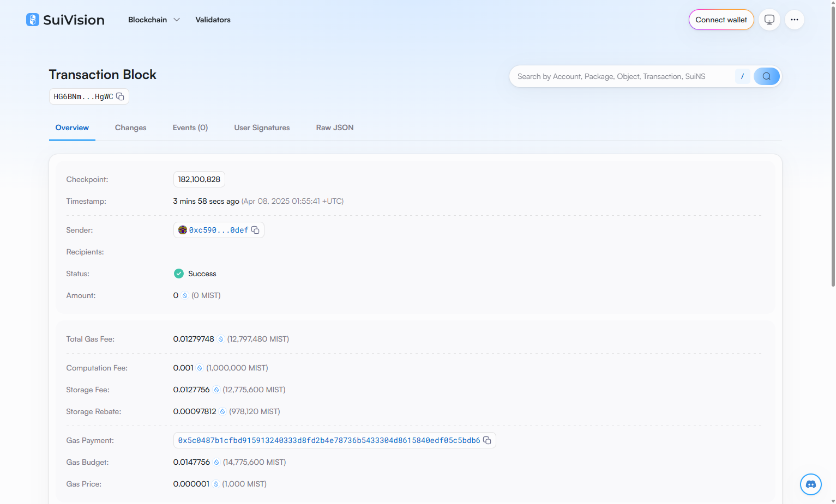Click the 0.000001 gas price value
The height and width of the screenshot is (504, 836).
[x=191, y=484]
